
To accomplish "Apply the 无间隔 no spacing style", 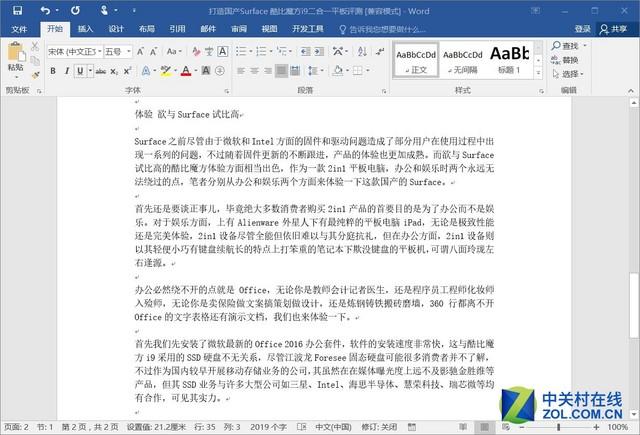I will click(x=462, y=60).
